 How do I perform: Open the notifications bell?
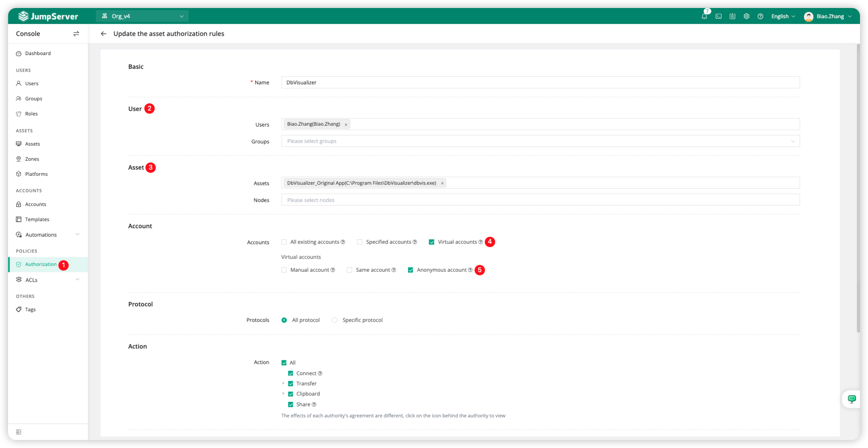coord(704,16)
